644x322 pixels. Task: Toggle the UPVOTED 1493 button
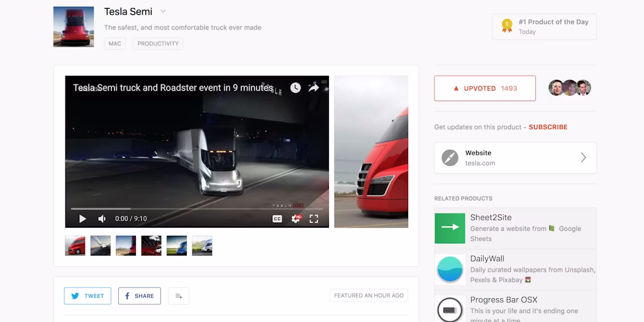(485, 88)
